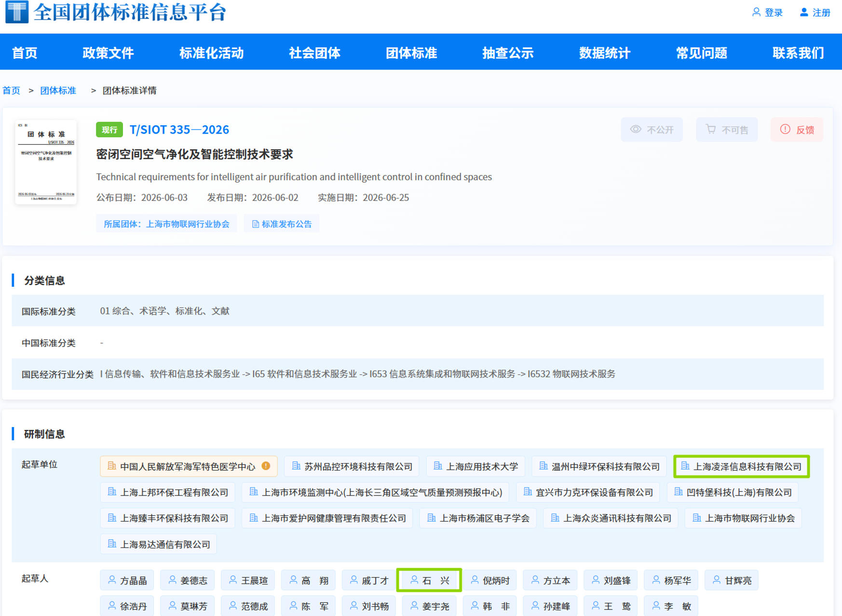This screenshot has height=616, width=842.
Task: Click building icon of 上海易达通信有限公司
Action: (112, 544)
